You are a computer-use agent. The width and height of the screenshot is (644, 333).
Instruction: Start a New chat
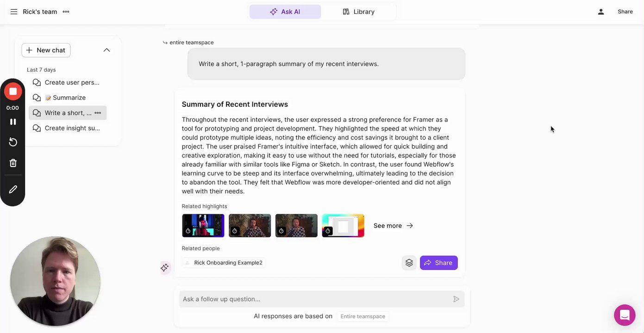click(x=46, y=50)
